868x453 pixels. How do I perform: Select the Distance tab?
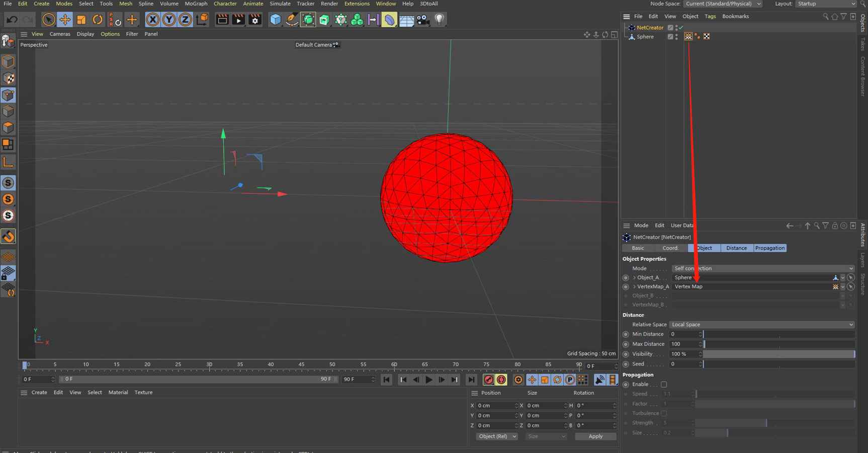[737, 248]
